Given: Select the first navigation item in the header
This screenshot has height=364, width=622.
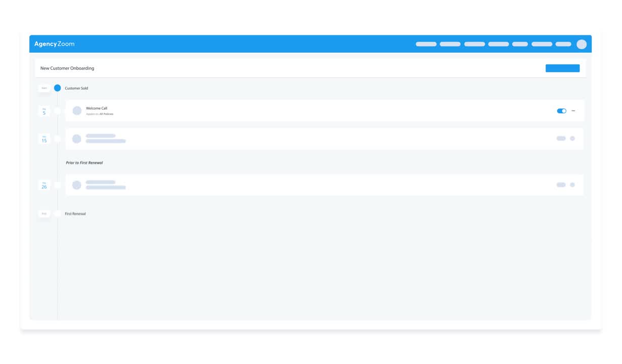Looking at the screenshot, I should 426,44.
